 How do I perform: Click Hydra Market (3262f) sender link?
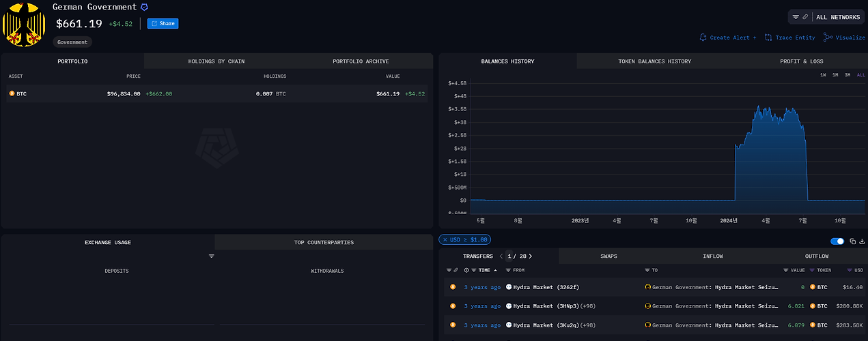(x=546, y=287)
